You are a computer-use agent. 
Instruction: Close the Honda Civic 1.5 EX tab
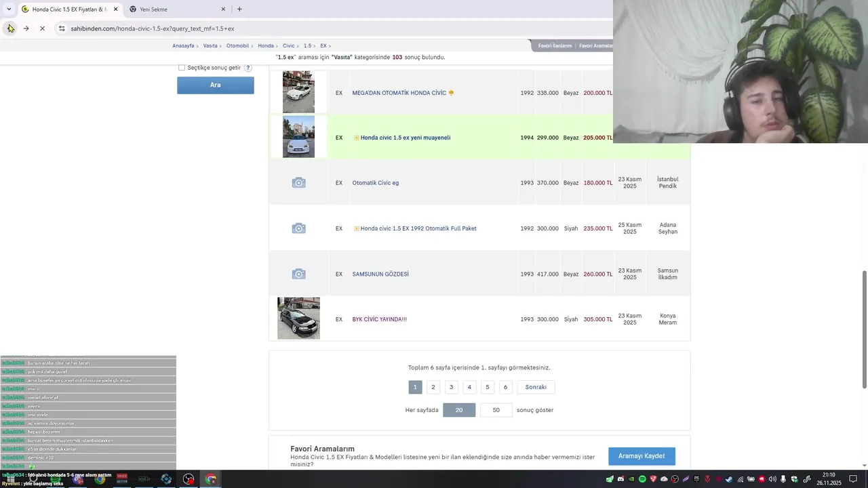115,9
